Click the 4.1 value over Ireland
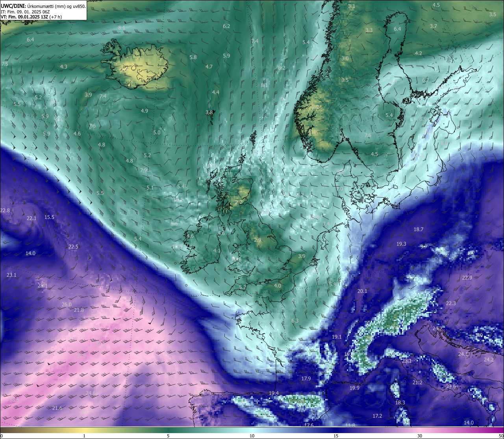The image size is (504, 439). pos(217,251)
